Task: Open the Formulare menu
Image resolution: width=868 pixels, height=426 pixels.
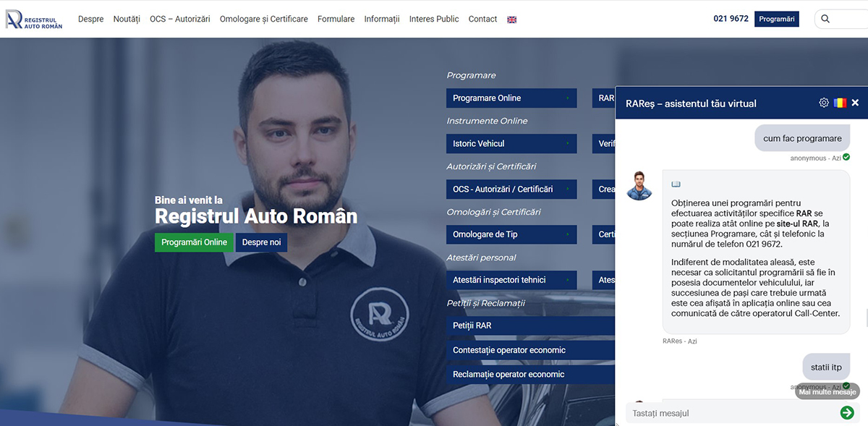Action: pos(336,19)
